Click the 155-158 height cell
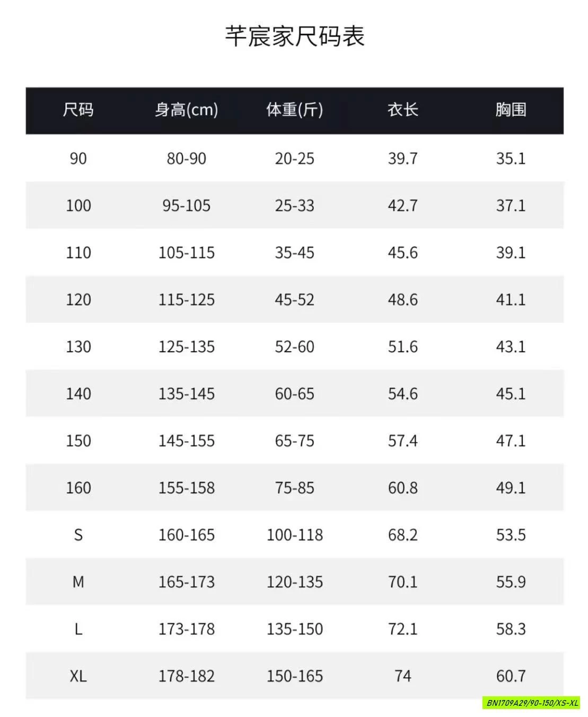Image resolution: width=588 pixels, height=717 pixels. click(186, 487)
